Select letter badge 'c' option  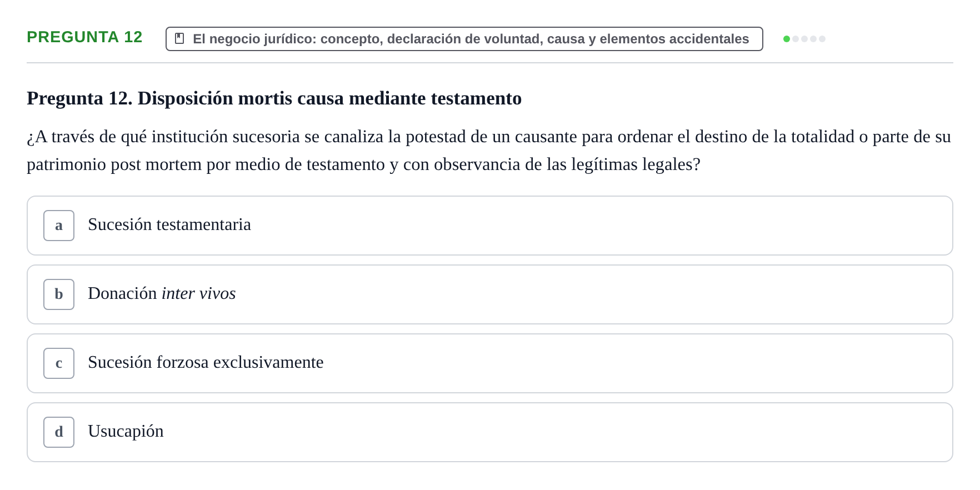pyautogui.click(x=59, y=363)
